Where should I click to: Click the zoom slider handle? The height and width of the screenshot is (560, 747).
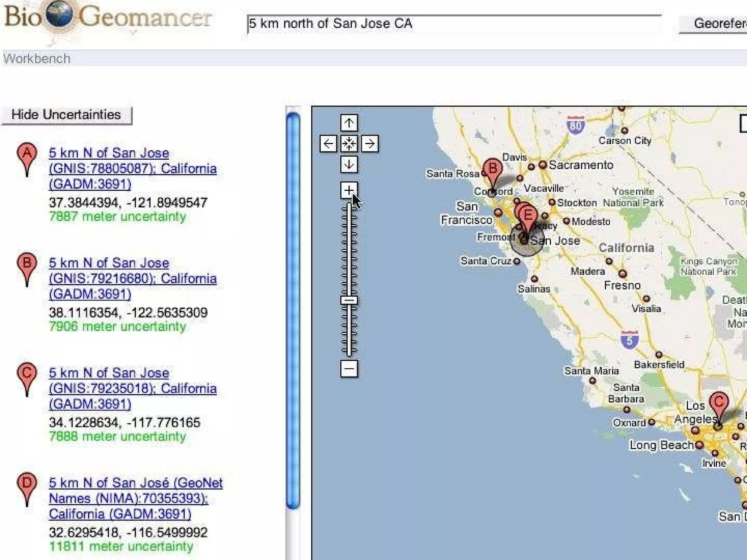tap(349, 300)
